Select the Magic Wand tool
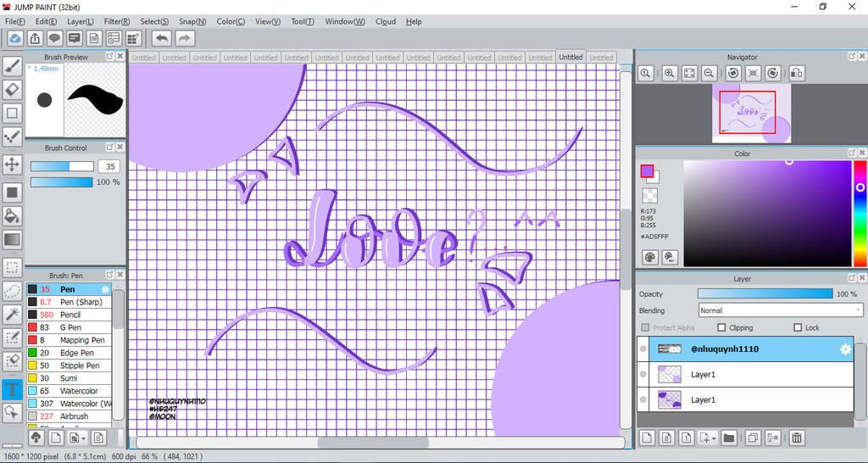This screenshot has height=463, width=868. tap(12, 314)
